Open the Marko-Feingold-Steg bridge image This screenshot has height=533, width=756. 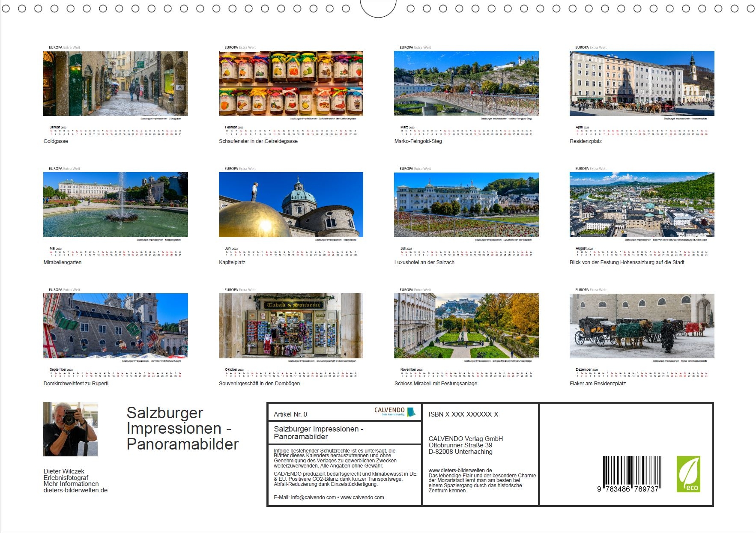coord(466,83)
